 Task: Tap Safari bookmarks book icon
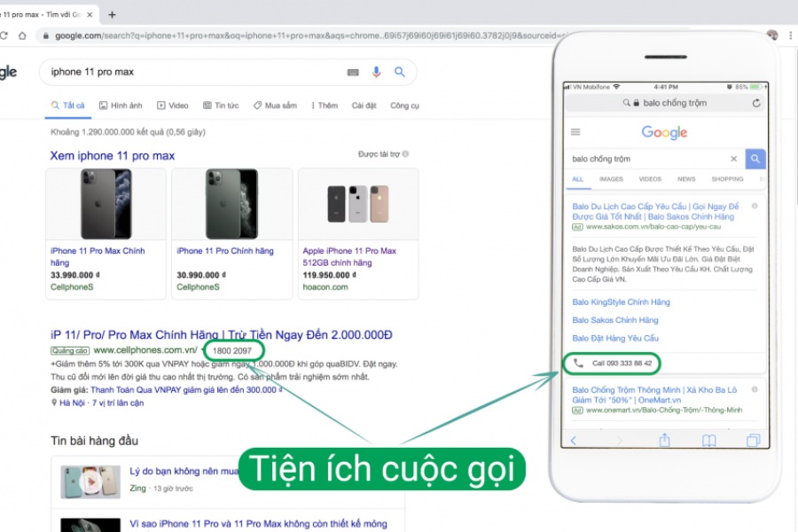709,441
